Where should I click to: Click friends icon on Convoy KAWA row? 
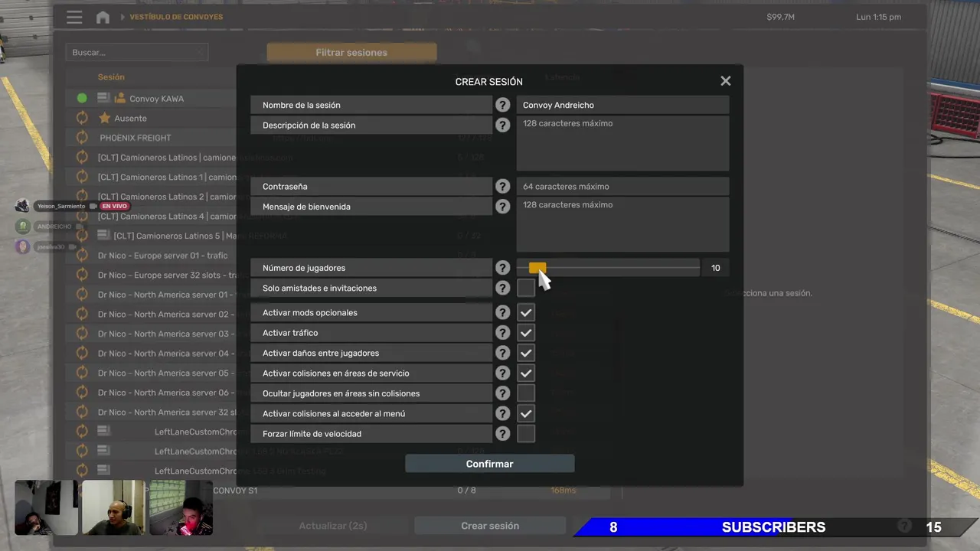click(120, 98)
